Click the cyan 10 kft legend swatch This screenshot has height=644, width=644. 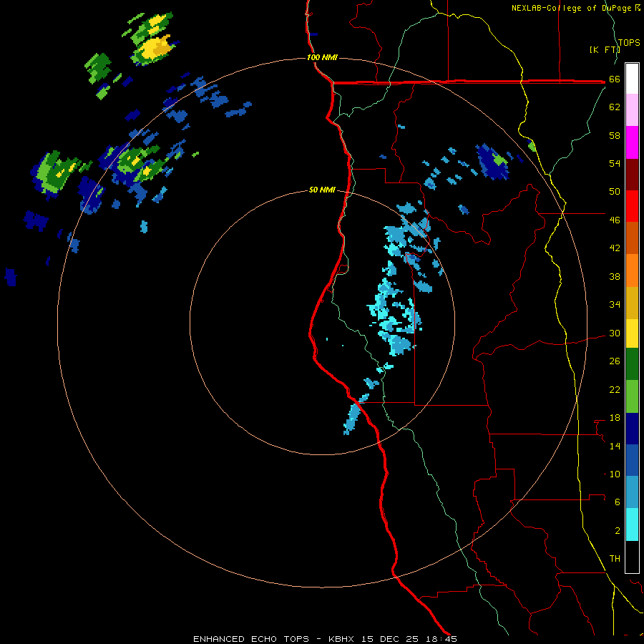[632, 525]
